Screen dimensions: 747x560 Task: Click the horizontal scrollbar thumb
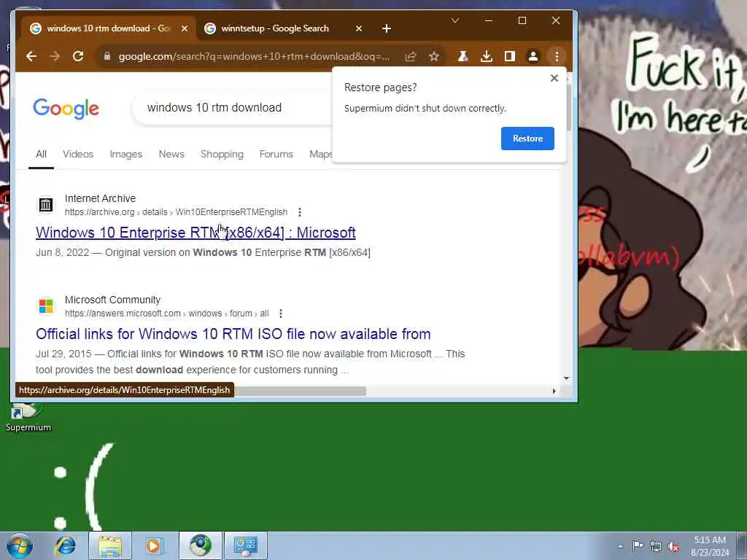300,391
